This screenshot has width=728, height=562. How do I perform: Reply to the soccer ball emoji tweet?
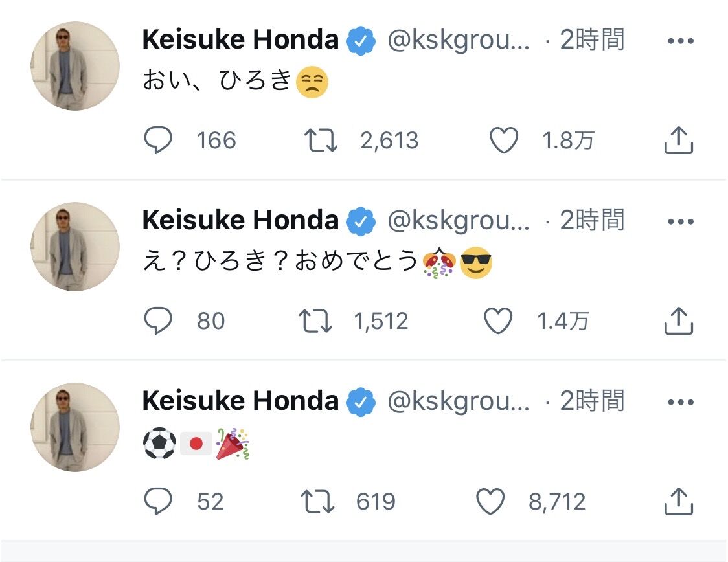pos(158,500)
